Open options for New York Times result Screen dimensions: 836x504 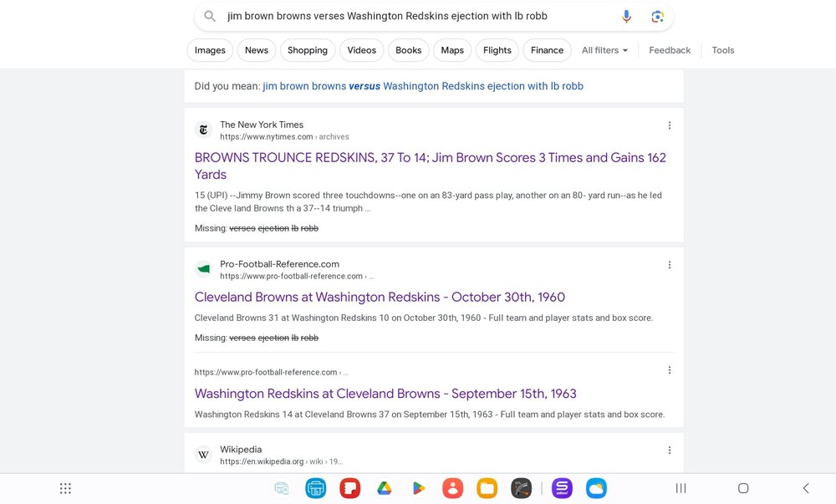(x=670, y=125)
